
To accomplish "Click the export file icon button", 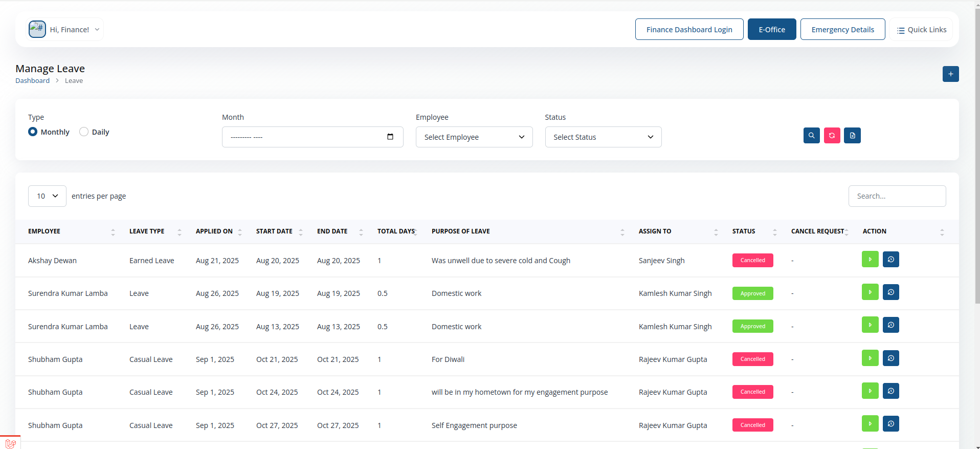I will 852,135.
